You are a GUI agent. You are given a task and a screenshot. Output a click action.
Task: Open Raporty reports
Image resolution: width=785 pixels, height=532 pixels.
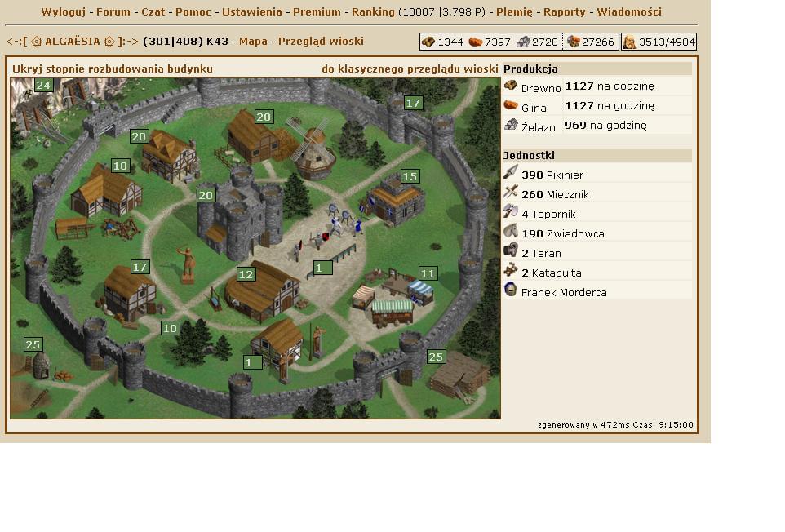[564, 11]
